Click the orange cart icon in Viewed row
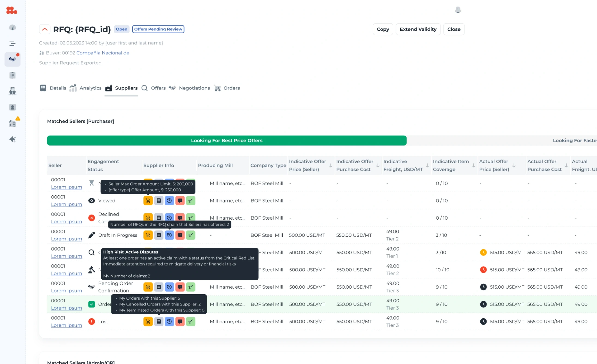The height and width of the screenshot is (364, 597). 148,201
